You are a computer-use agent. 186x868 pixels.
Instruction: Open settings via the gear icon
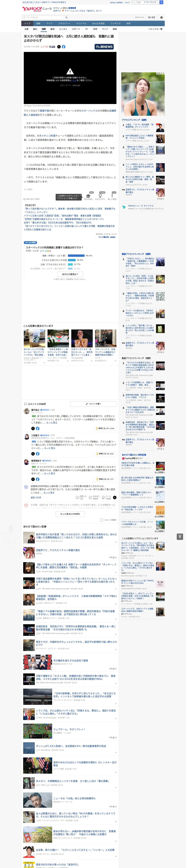pos(161,17)
